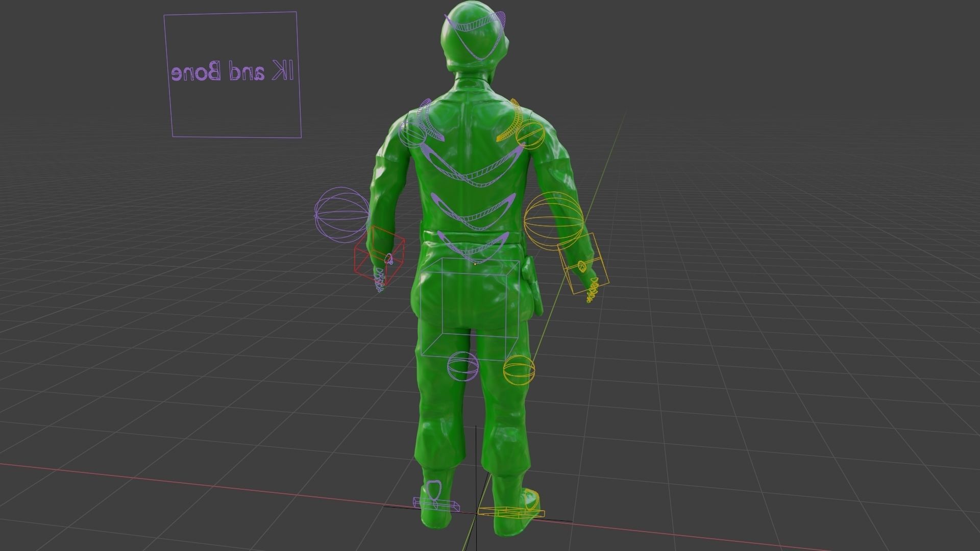Screen dimensions: 980x551
Task: Select the red hand cube controller
Action: coord(380,255)
